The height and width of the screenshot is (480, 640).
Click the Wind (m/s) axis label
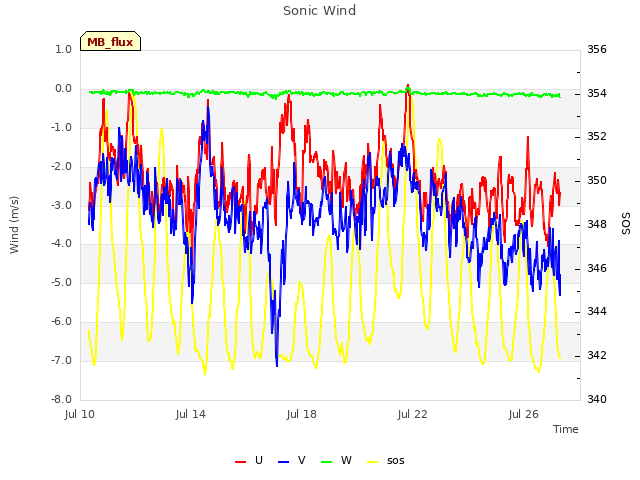click(14, 225)
